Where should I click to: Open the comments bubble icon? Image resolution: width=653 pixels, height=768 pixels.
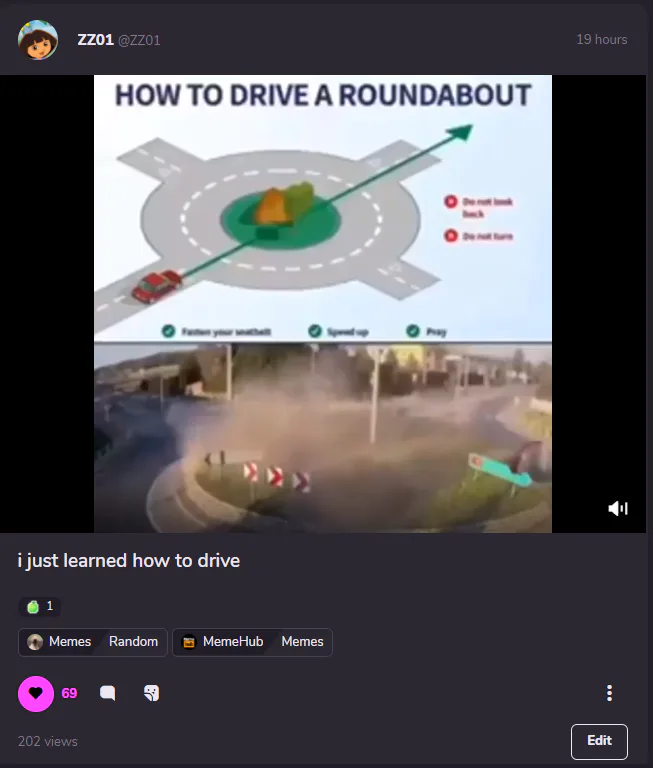[x=107, y=693]
